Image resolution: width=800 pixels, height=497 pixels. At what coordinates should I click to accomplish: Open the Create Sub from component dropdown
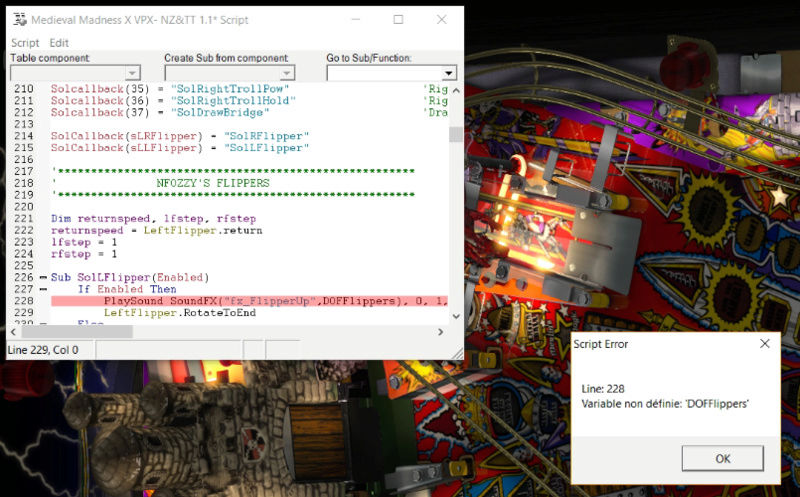pyautogui.click(x=229, y=73)
